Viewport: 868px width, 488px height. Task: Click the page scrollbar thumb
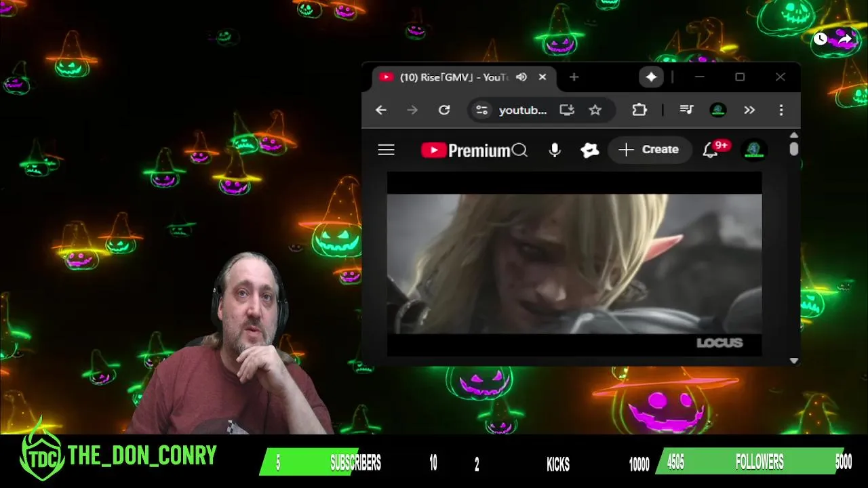[794, 148]
